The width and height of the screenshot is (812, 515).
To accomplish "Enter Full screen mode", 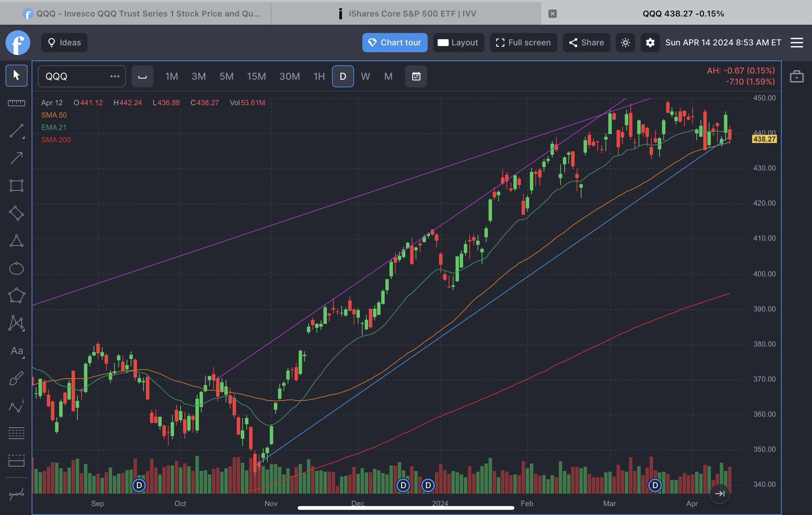I will [523, 43].
